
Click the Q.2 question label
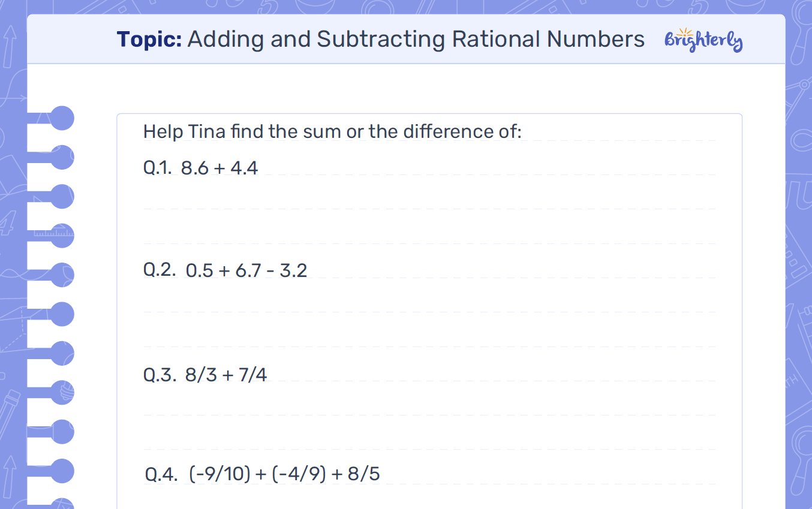pyautogui.click(x=160, y=270)
